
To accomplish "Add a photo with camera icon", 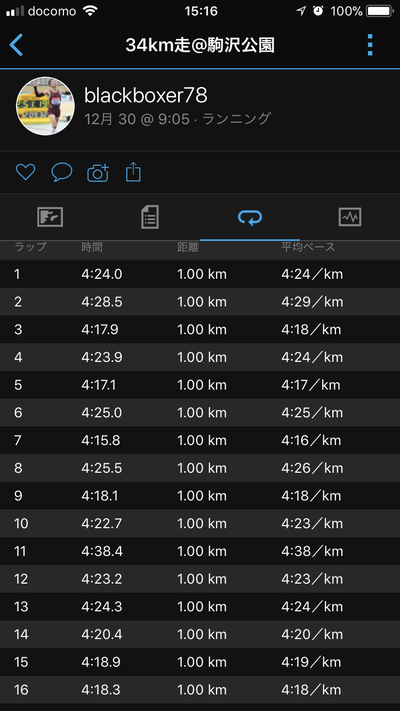I will [x=98, y=173].
